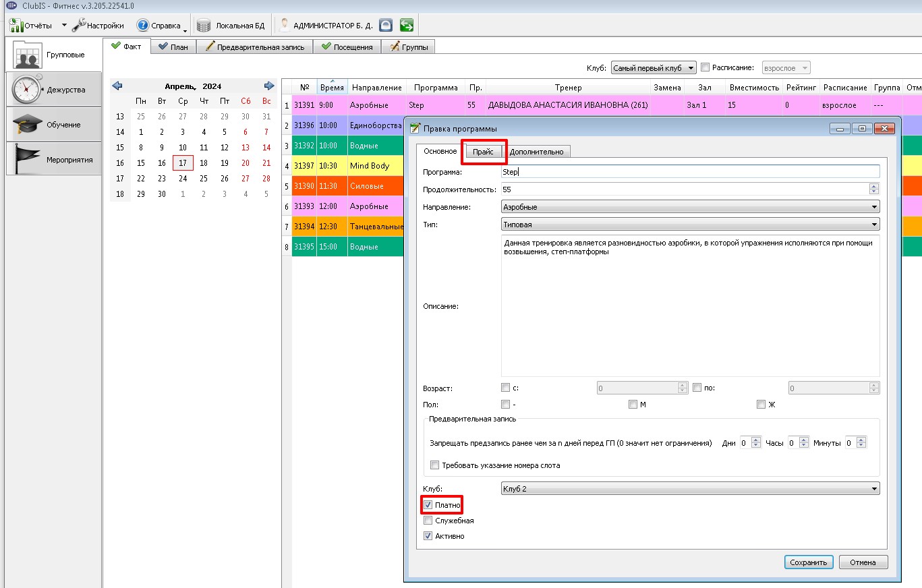922x588 pixels.
Task: Click the Программа text field
Action: 690,172
